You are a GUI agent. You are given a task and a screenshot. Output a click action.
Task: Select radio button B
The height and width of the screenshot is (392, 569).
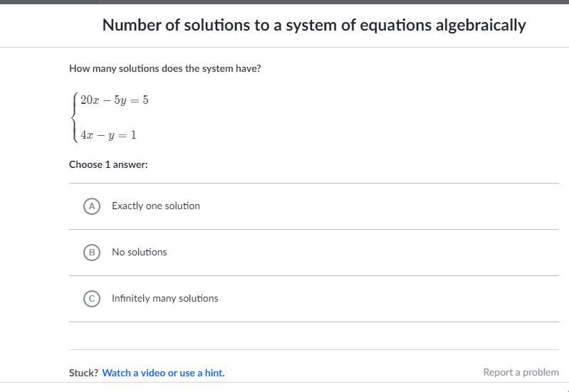(x=91, y=253)
